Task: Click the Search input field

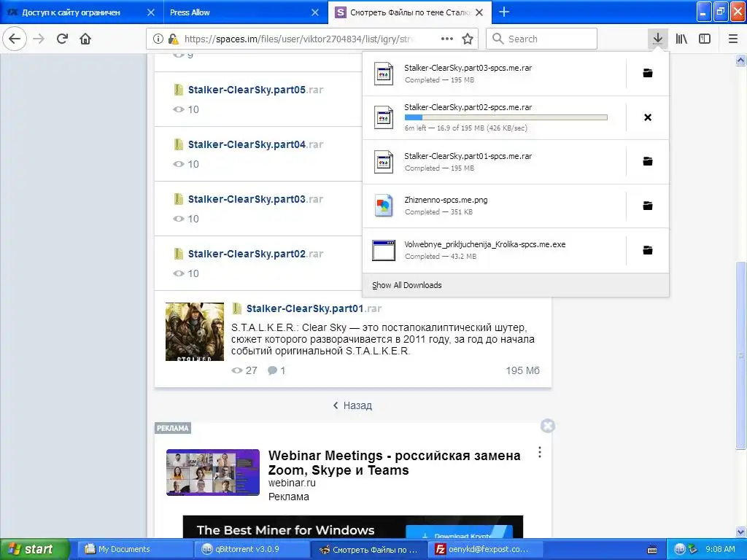Action: click(542, 39)
